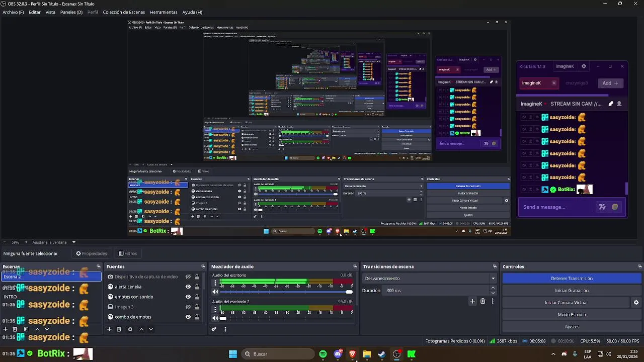
Task: Undock the Fuentes panel
Action: 203,266
